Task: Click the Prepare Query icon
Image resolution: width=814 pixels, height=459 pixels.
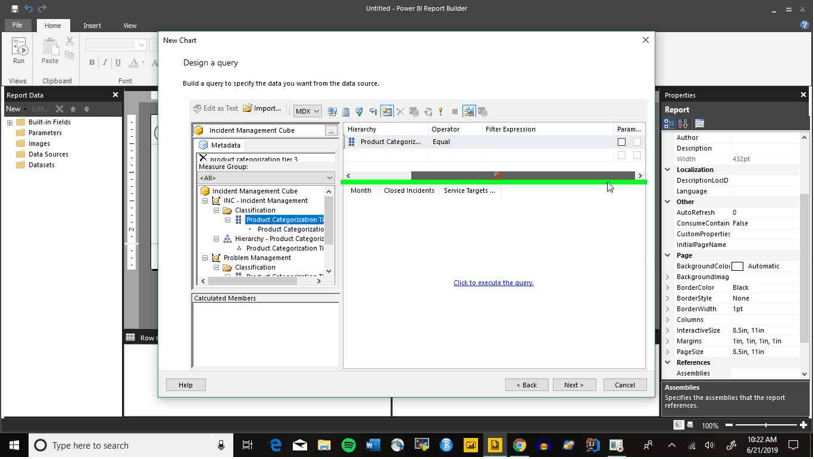Action: point(428,112)
